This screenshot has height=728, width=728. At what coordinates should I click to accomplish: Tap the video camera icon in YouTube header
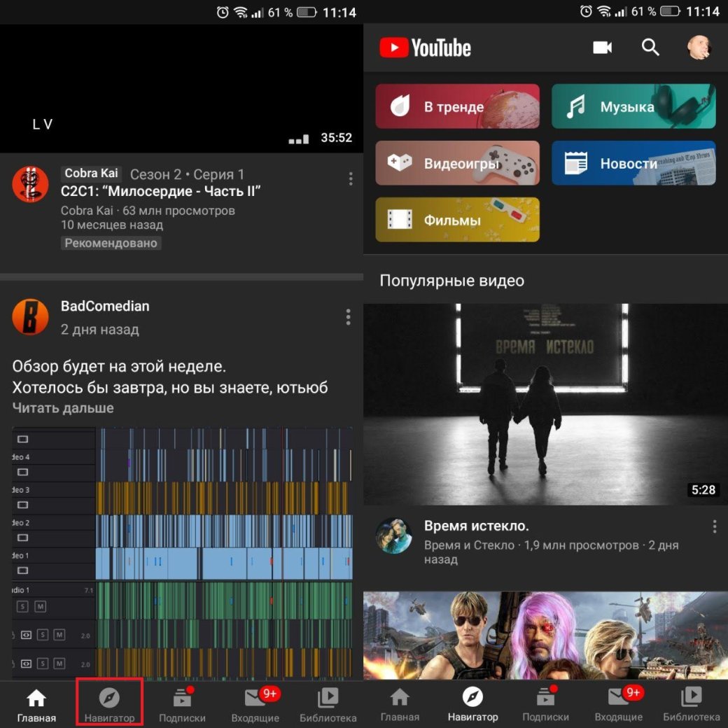click(x=602, y=48)
